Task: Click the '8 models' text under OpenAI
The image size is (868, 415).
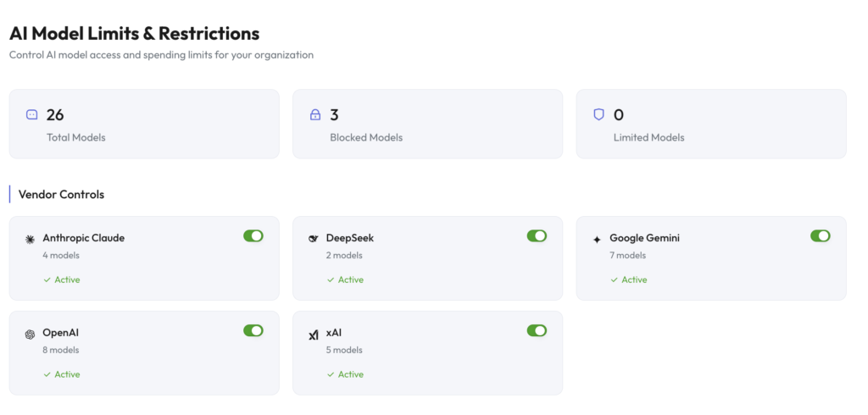Action: click(x=61, y=351)
